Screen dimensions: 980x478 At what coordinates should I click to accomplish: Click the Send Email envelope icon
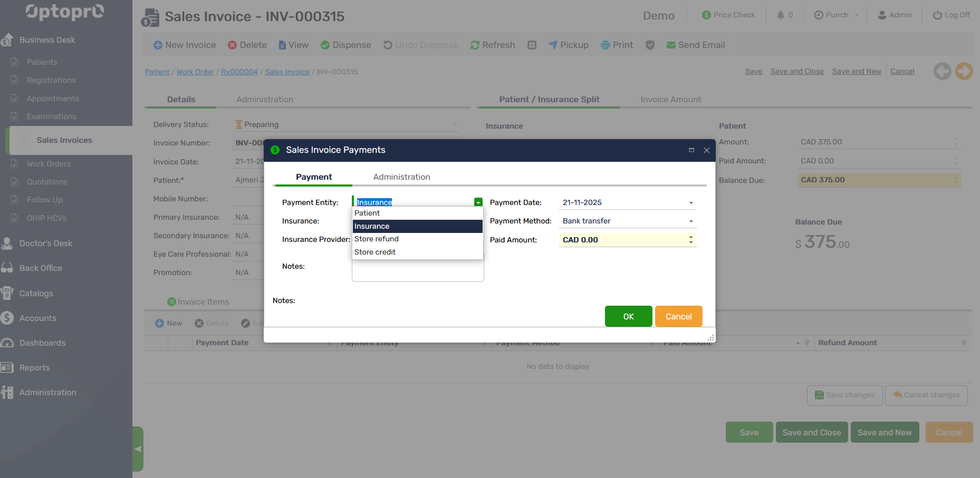point(671,45)
